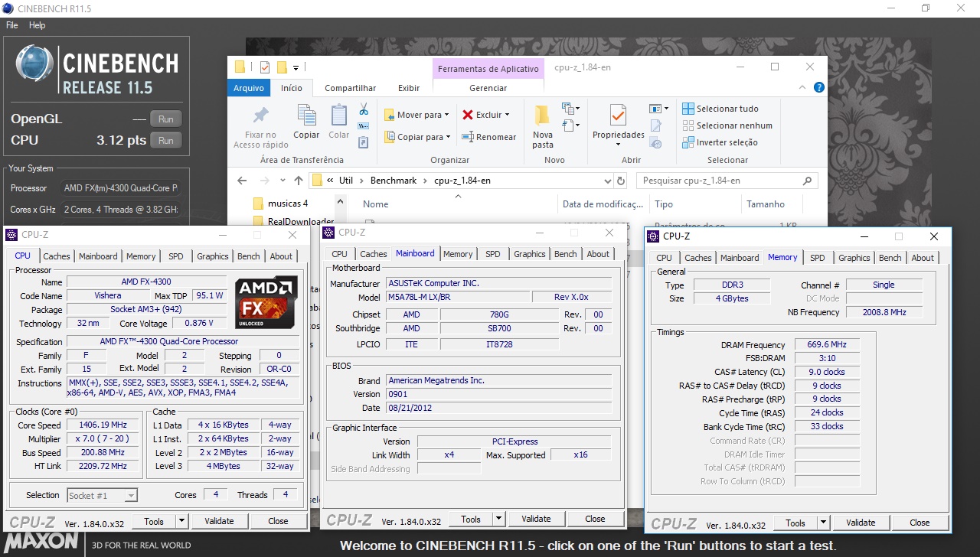Image resolution: width=980 pixels, height=557 pixels.
Task: Click the Benchmark breadcrumb in address bar
Action: point(394,181)
